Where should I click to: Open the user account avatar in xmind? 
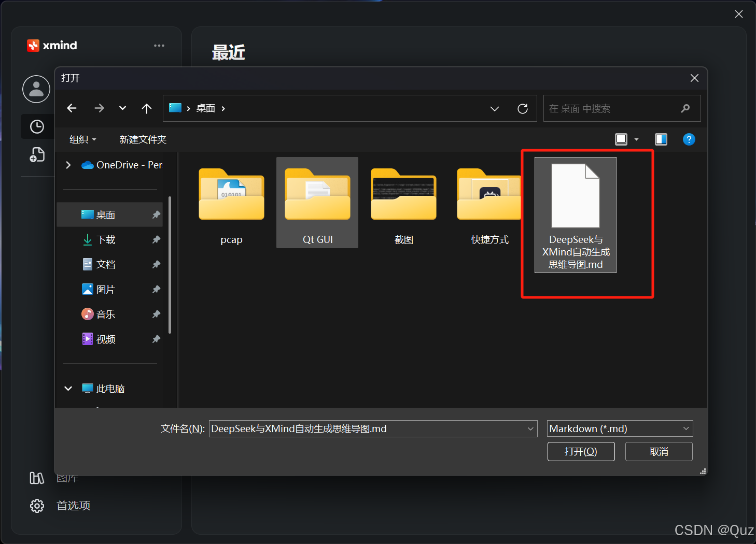pos(36,89)
